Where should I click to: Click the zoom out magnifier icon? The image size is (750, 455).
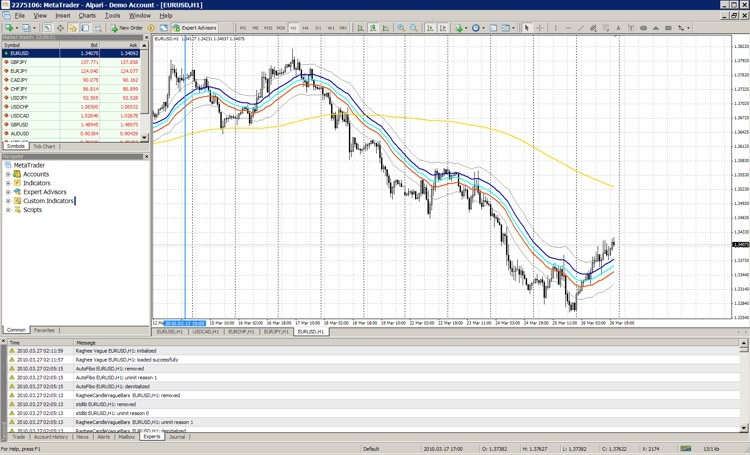[414, 28]
